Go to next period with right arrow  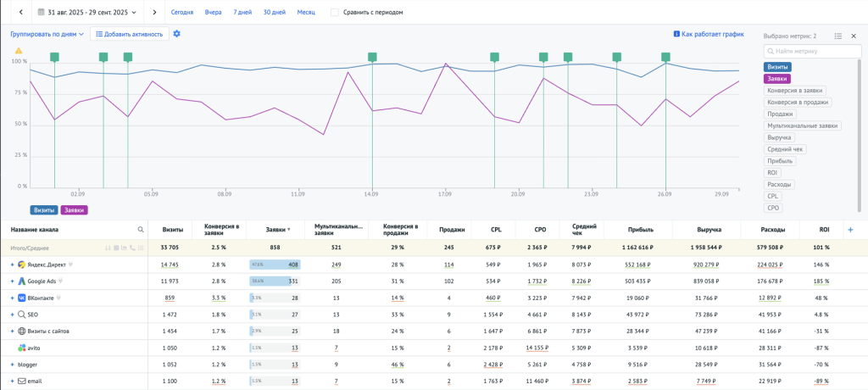[153, 13]
